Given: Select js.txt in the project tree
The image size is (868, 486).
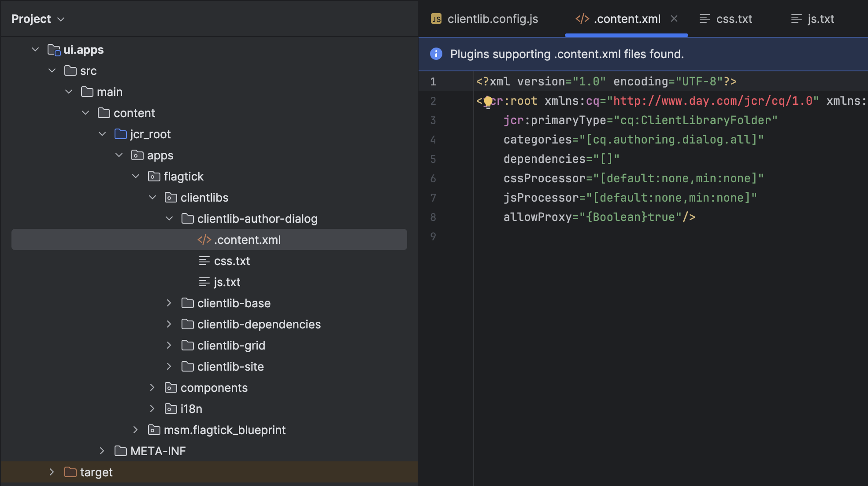Looking at the screenshot, I should coord(226,282).
